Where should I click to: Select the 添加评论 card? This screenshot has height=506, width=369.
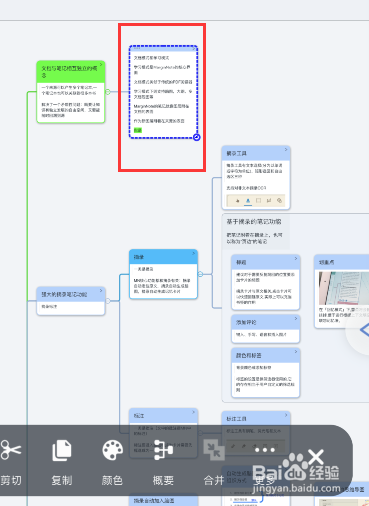[266, 329]
